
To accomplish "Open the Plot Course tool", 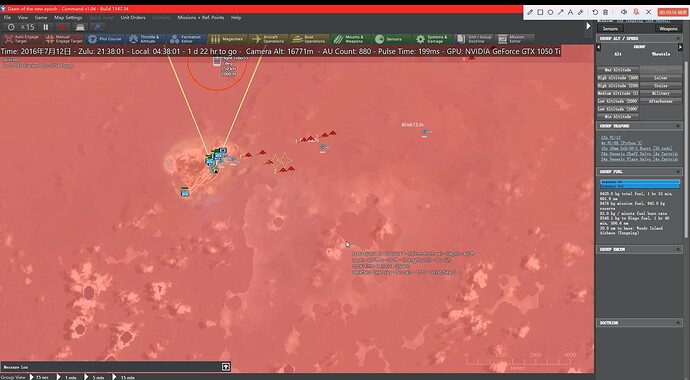I will 105,39.
